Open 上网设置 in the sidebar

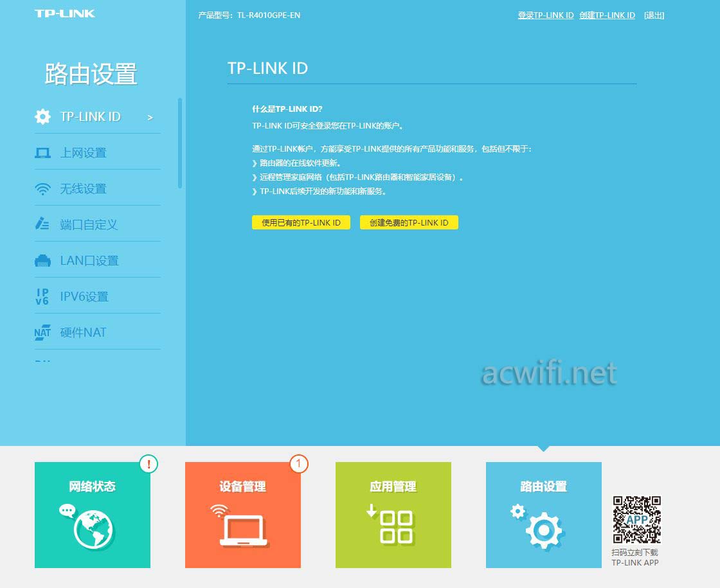[x=97, y=153]
